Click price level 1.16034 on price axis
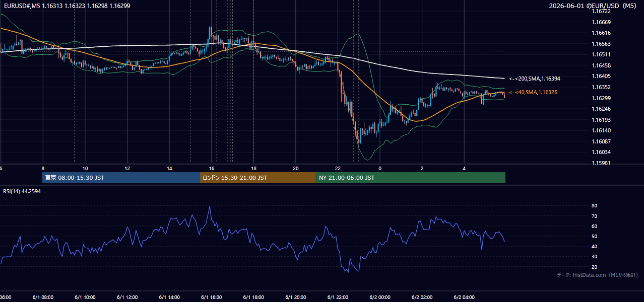Viewport: 644px width, 302px height. pos(602,152)
